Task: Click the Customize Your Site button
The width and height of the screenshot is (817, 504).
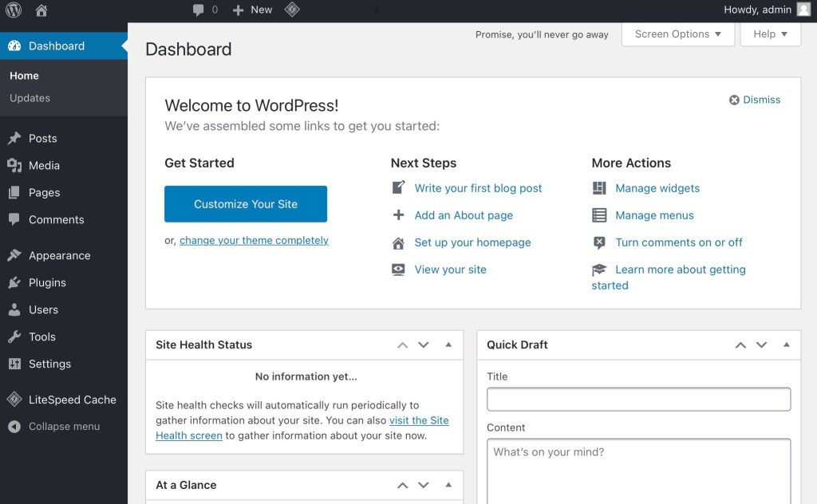Action: 245,203
